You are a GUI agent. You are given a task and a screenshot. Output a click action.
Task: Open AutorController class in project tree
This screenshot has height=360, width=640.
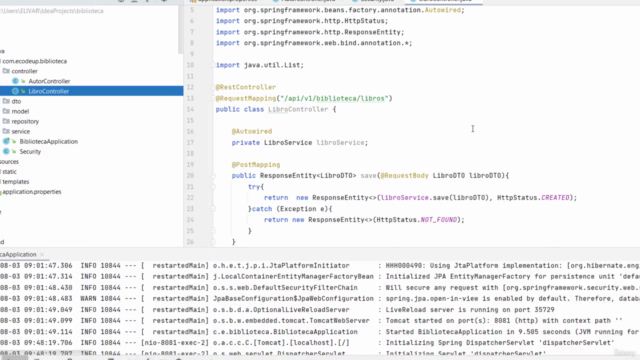(x=49, y=81)
